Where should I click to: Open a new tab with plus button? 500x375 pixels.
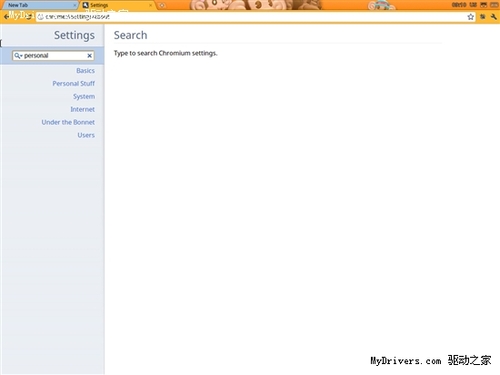click(x=162, y=5)
